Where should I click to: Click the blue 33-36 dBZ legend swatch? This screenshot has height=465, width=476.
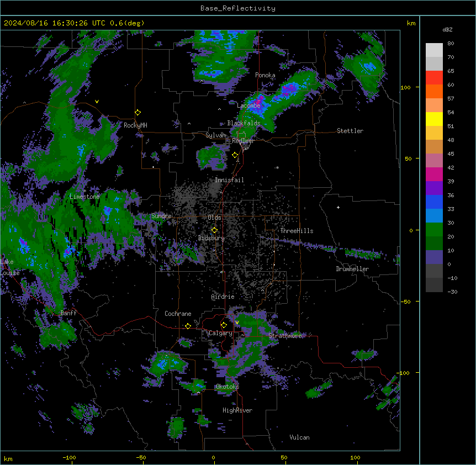(x=434, y=202)
